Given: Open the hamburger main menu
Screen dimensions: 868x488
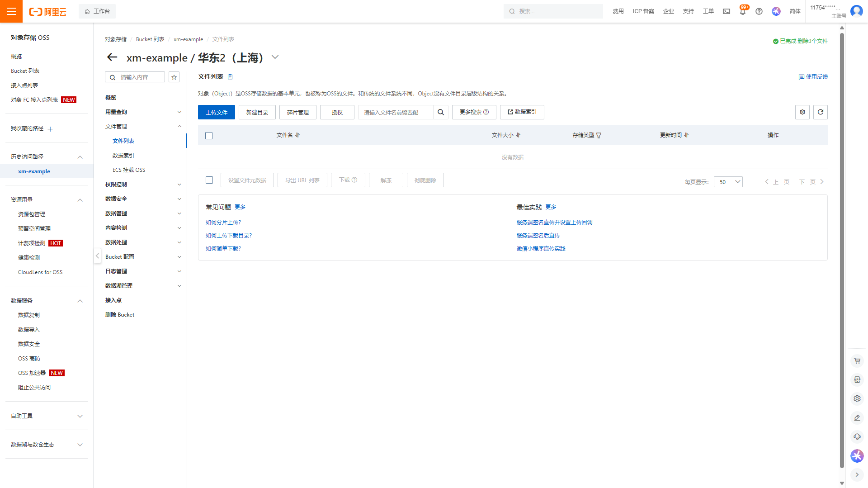Looking at the screenshot, I should [11, 11].
